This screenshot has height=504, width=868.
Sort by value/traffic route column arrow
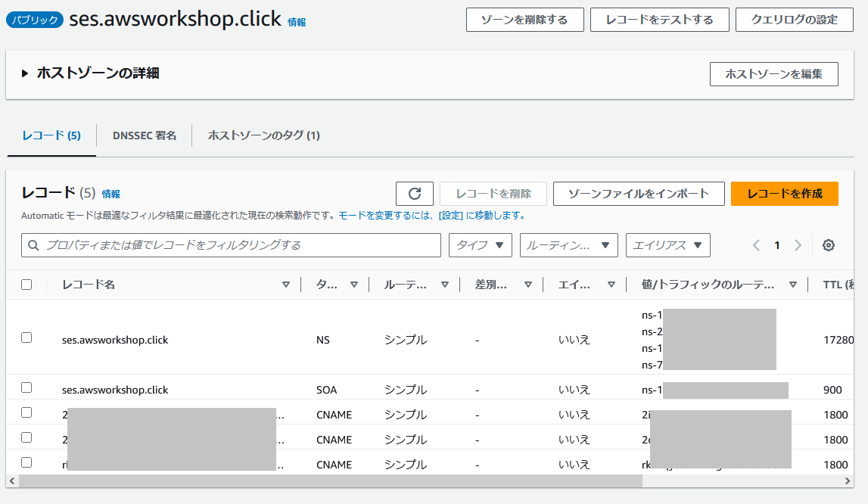tap(793, 285)
